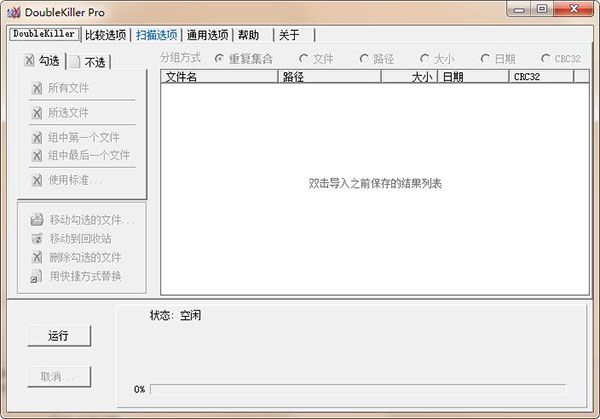Click 用快捷方式替换 shortcut icon

(37, 276)
